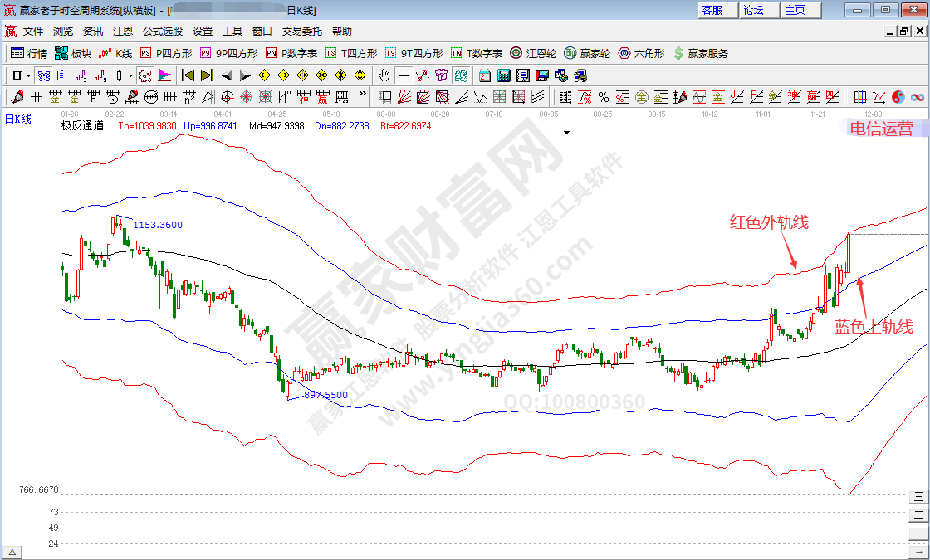Click the 客服 button in title bar
930x560 pixels.
click(x=712, y=10)
